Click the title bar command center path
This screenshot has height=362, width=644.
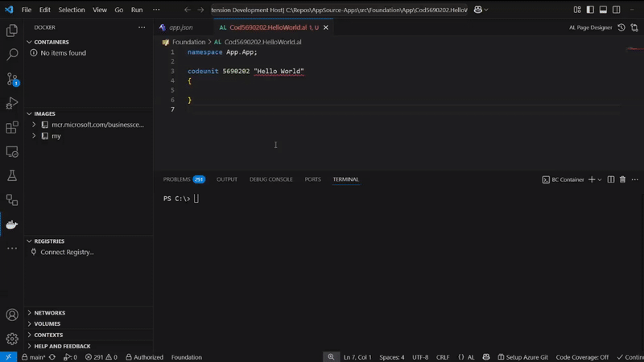[x=339, y=10]
